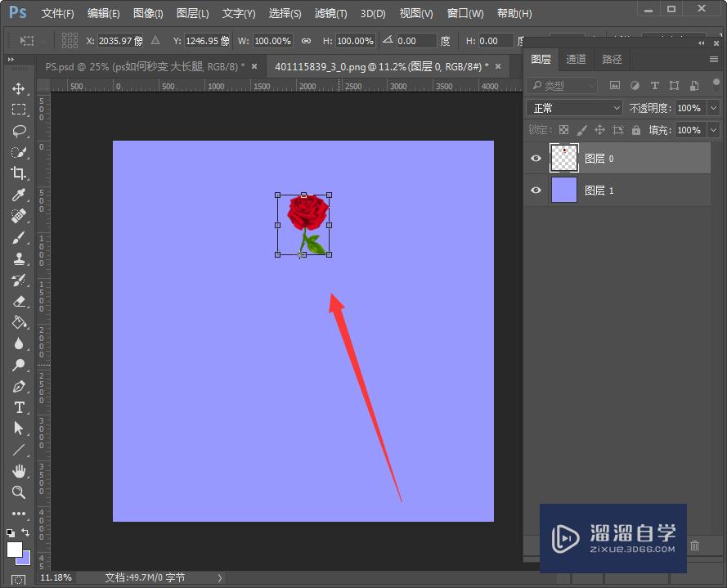
Task: Open the 图像(I) menu
Action: pyautogui.click(x=148, y=13)
